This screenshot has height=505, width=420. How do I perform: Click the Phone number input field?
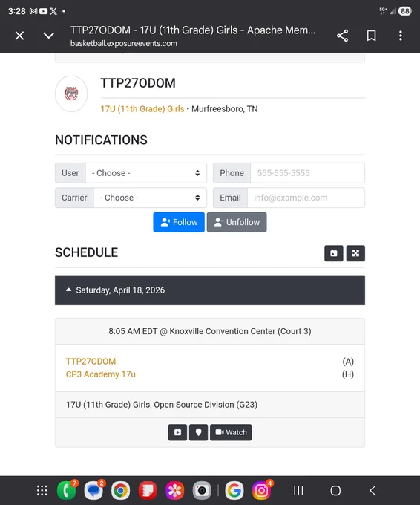(x=307, y=173)
